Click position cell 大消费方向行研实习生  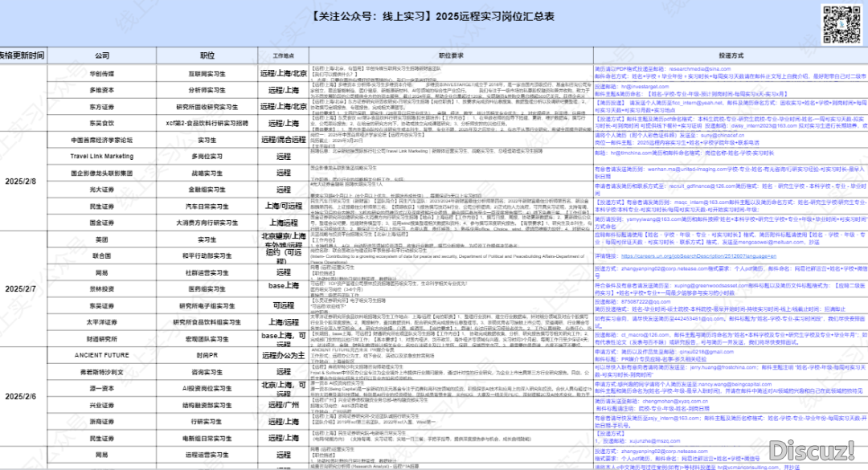(x=207, y=223)
